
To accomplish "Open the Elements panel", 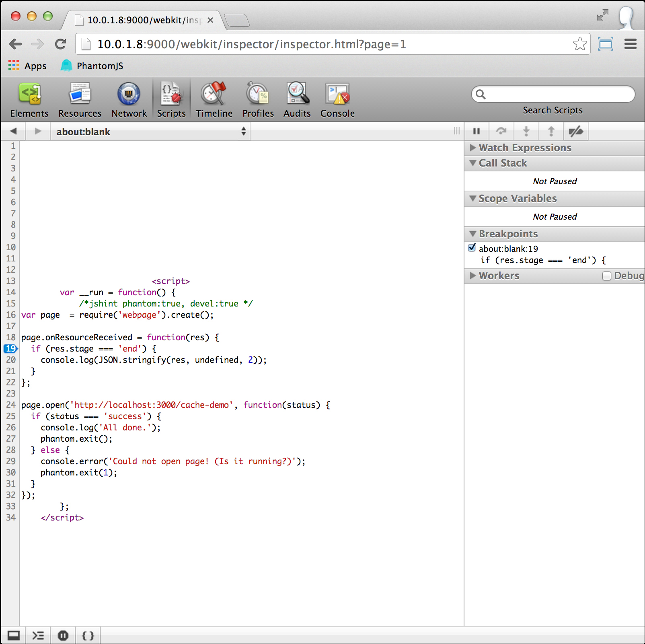I will click(x=29, y=100).
